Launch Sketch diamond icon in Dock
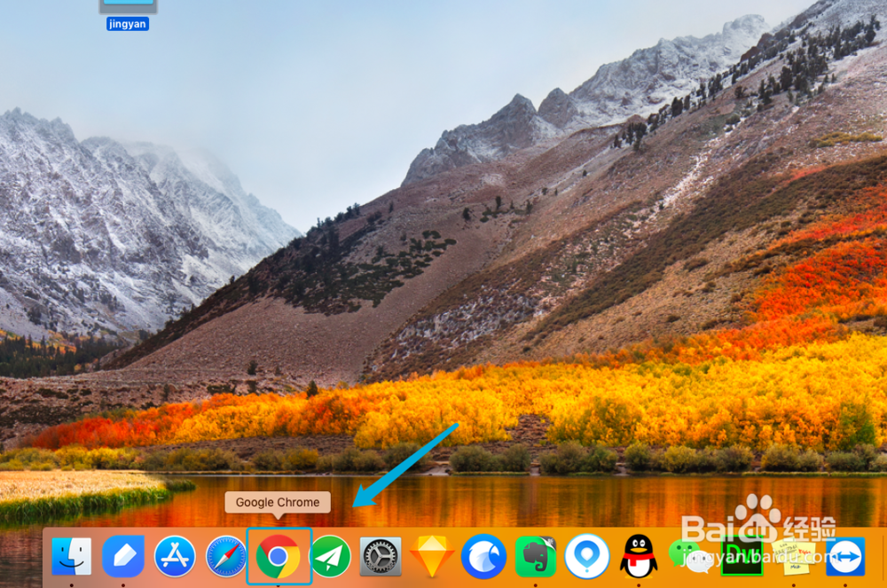 pyautogui.click(x=432, y=557)
